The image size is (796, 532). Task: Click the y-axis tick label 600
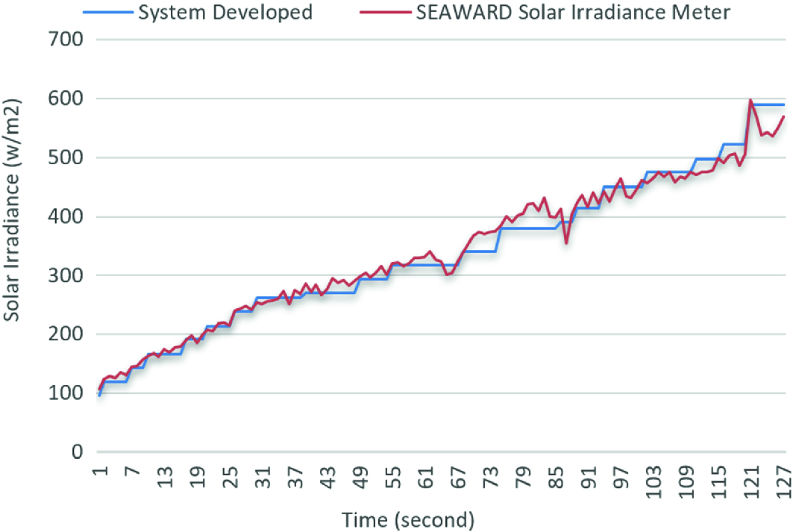coord(66,98)
